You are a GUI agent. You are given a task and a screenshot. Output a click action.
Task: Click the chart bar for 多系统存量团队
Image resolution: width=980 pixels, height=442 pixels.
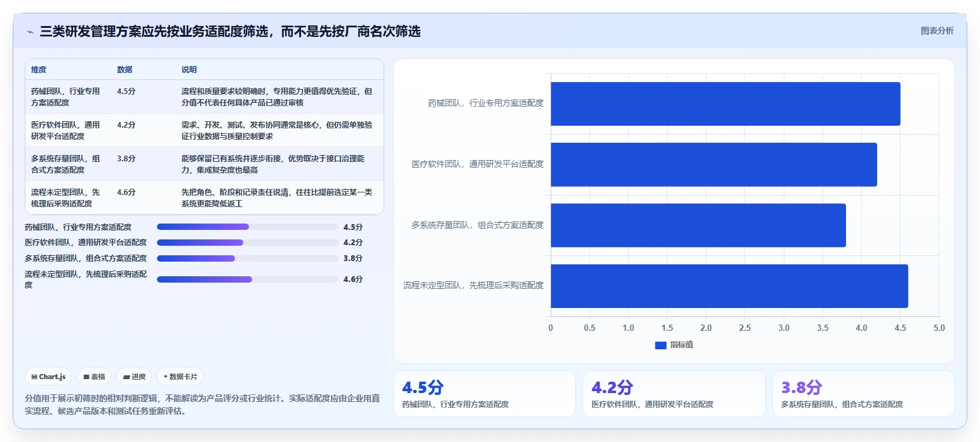698,225
